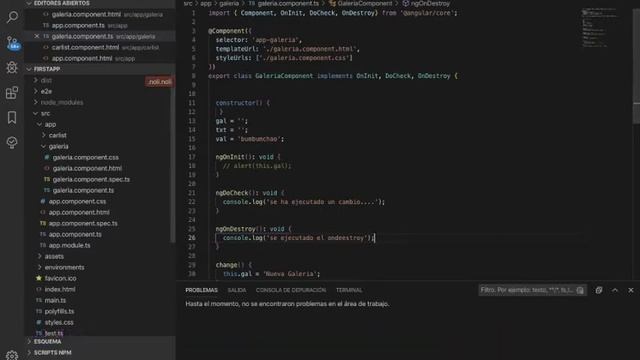Close galeria.component.ts in open editors

tap(37, 36)
